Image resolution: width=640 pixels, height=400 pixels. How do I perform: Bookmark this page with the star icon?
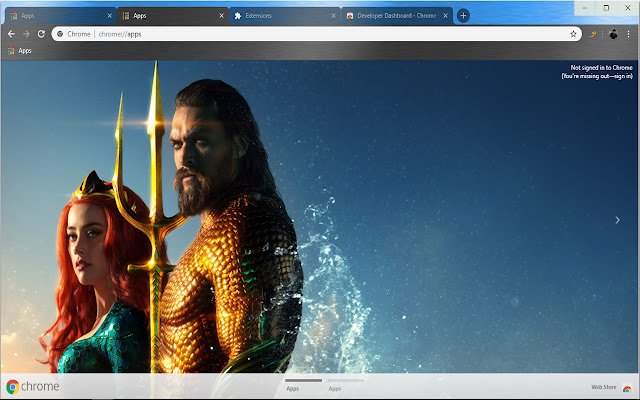573,34
